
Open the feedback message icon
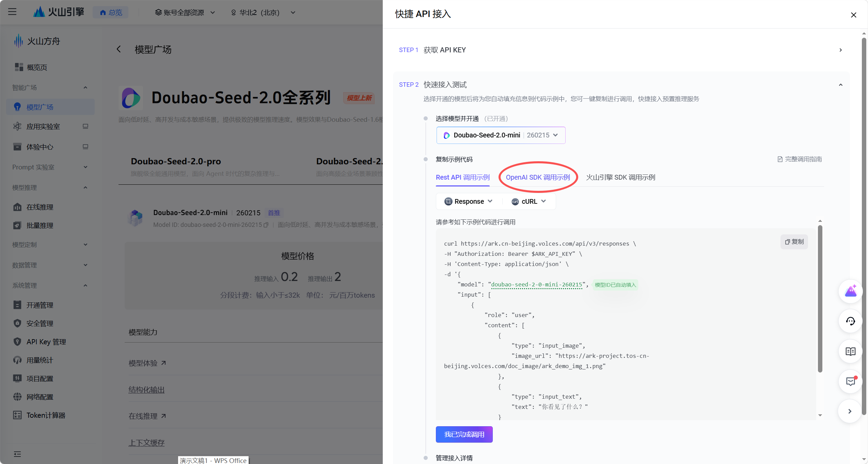click(850, 381)
